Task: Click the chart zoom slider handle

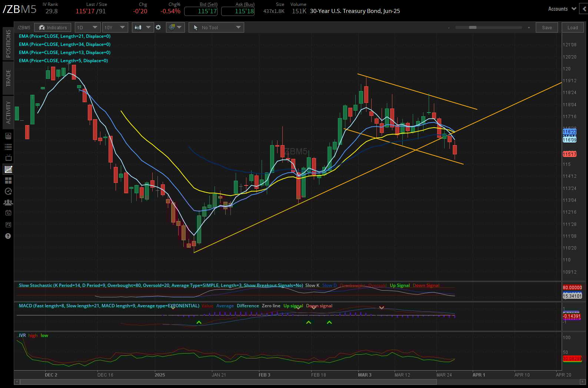Action: (x=472, y=27)
